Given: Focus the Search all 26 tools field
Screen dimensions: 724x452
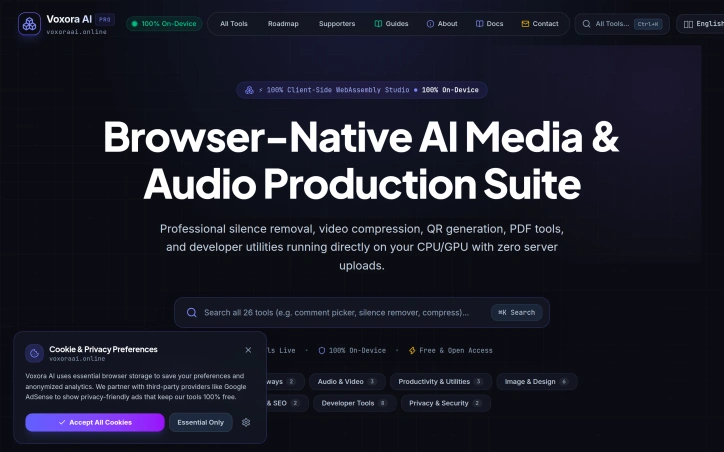Looking at the screenshot, I should pyautogui.click(x=362, y=313).
